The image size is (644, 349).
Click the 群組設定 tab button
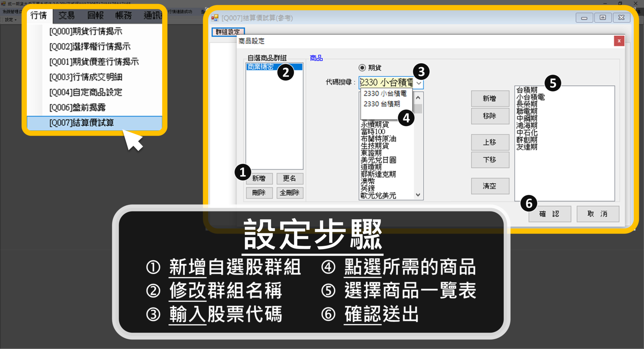coord(228,32)
